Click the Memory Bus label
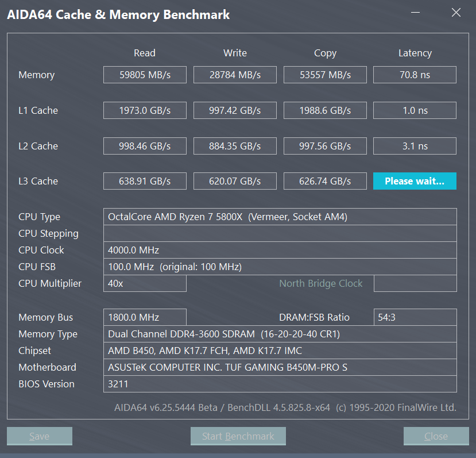This screenshot has height=458, width=476. (46, 317)
